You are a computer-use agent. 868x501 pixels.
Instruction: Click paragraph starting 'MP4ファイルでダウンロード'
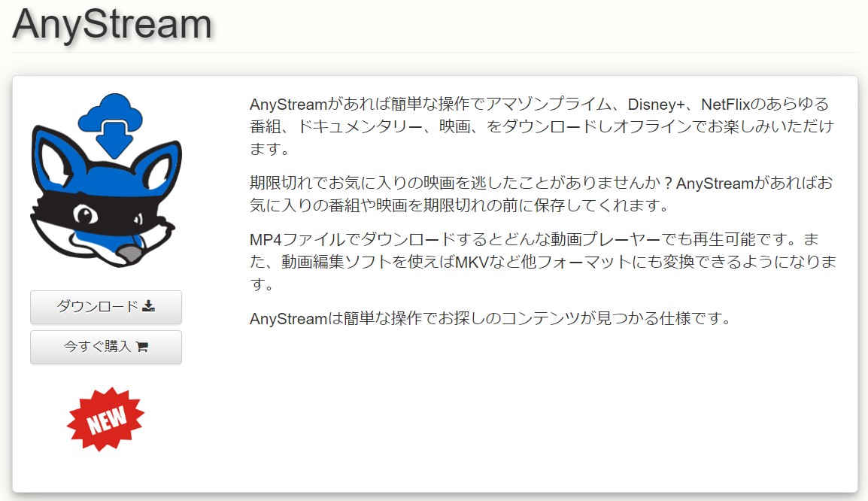click(x=542, y=261)
